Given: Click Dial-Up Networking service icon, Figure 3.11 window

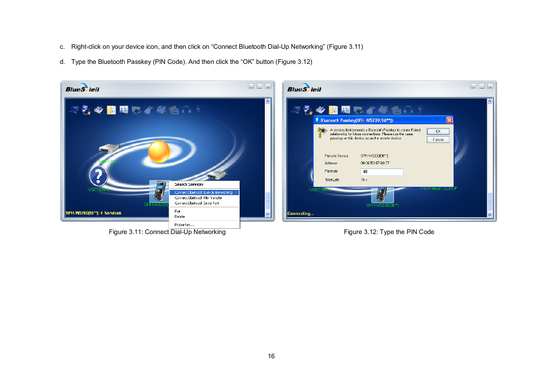Looking at the screenshot, I should coord(86,110).
